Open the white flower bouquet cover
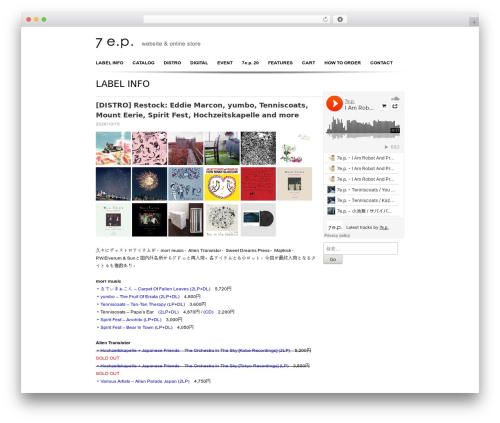 (x=295, y=148)
